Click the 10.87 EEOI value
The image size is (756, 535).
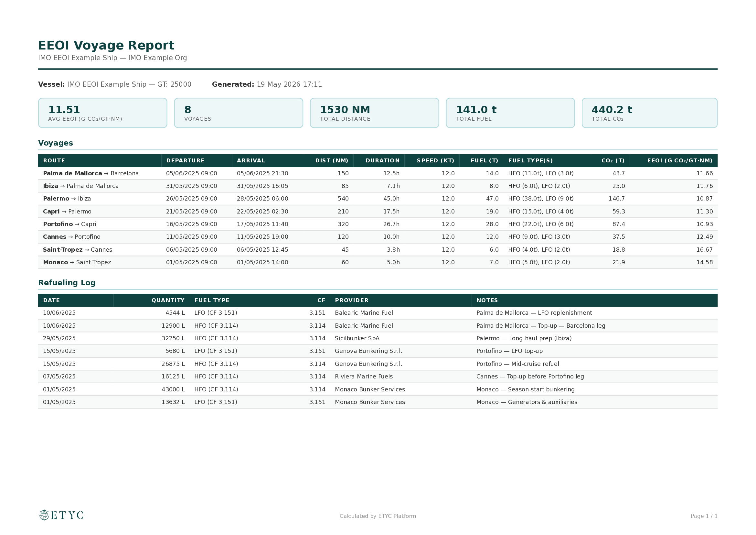pyautogui.click(x=704, y=199)
